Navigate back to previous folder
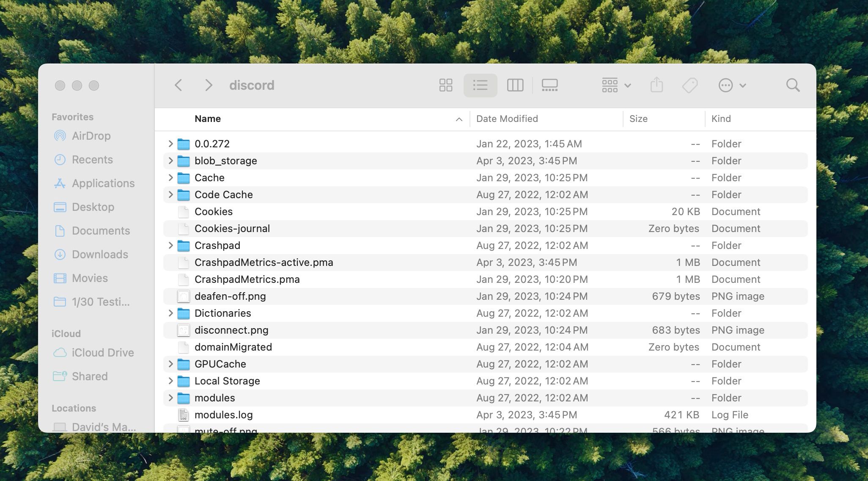This screenshot has width=868, height=481. (x=179, y=85)
